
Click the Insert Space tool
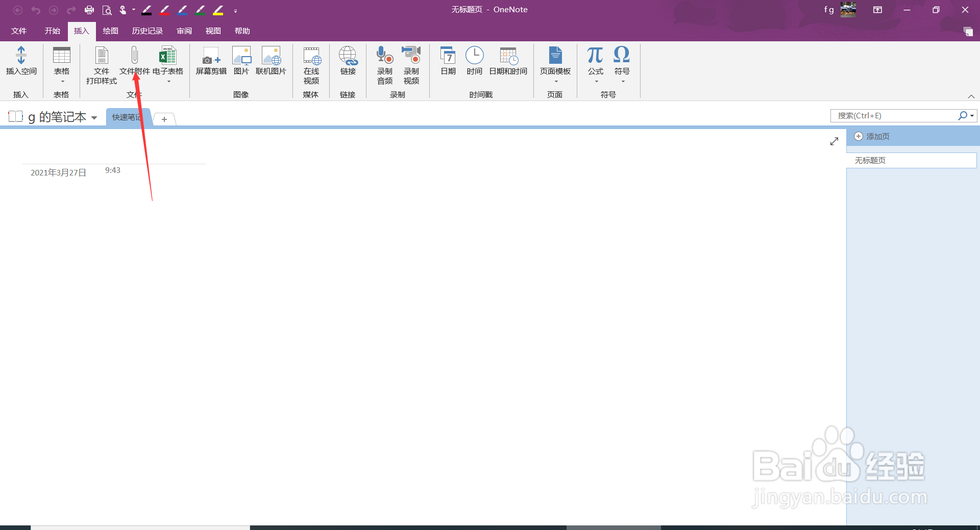pos(21,61)
